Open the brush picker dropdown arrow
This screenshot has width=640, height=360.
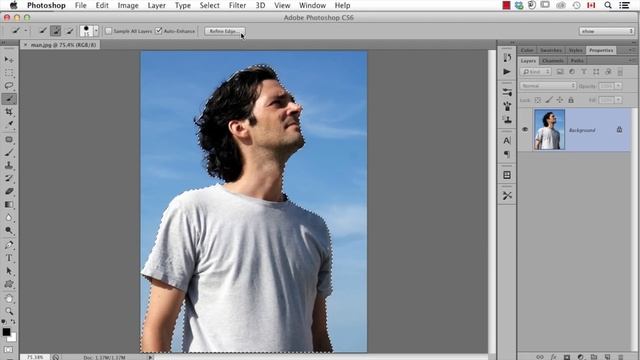[96, 31]
